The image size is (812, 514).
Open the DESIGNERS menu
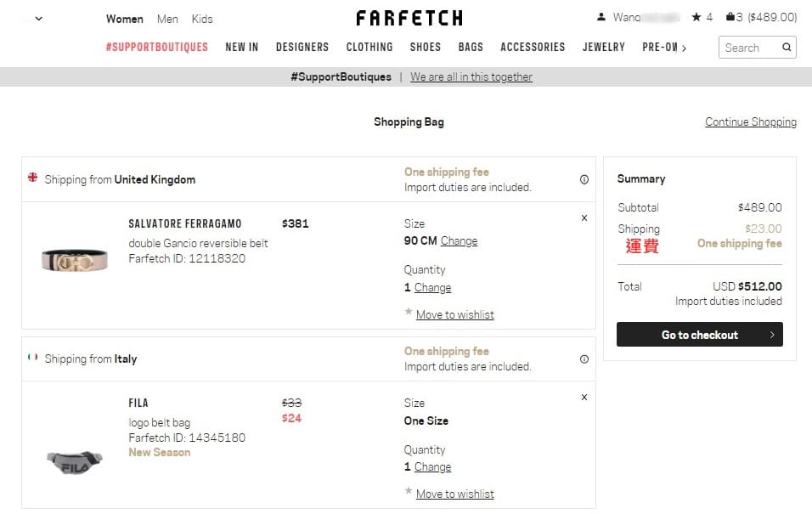(x=302, y=48)
